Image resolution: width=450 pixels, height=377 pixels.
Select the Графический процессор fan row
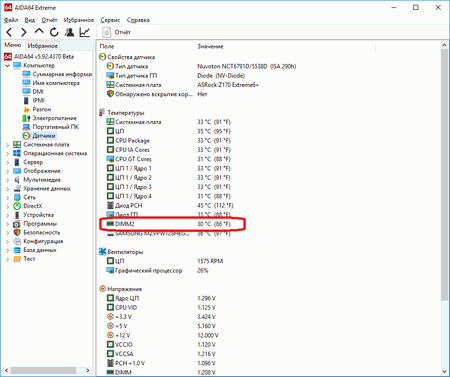(x=157, y=270)
